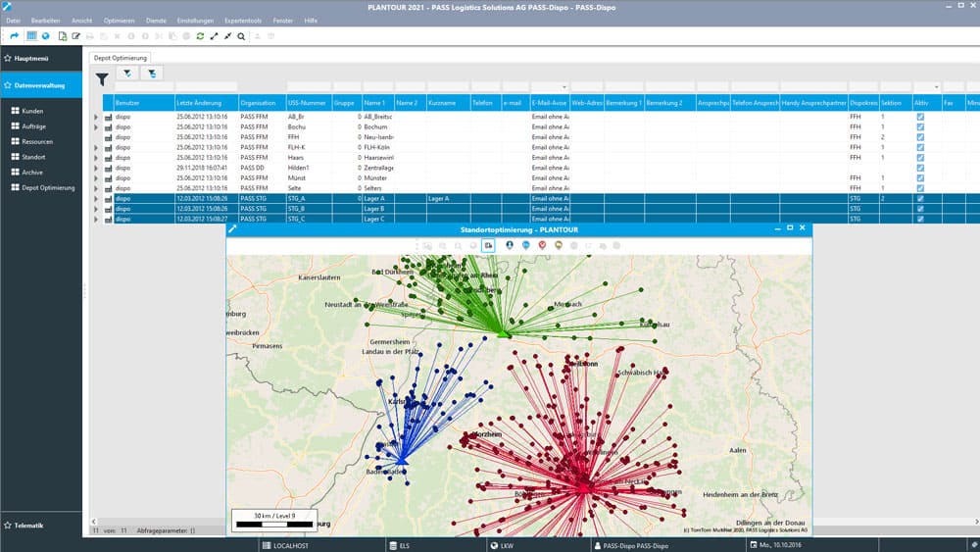The width and height of the screenshot is (980, 552).
Task: Click the edit record pencil icon
Action: click(76, 36)
